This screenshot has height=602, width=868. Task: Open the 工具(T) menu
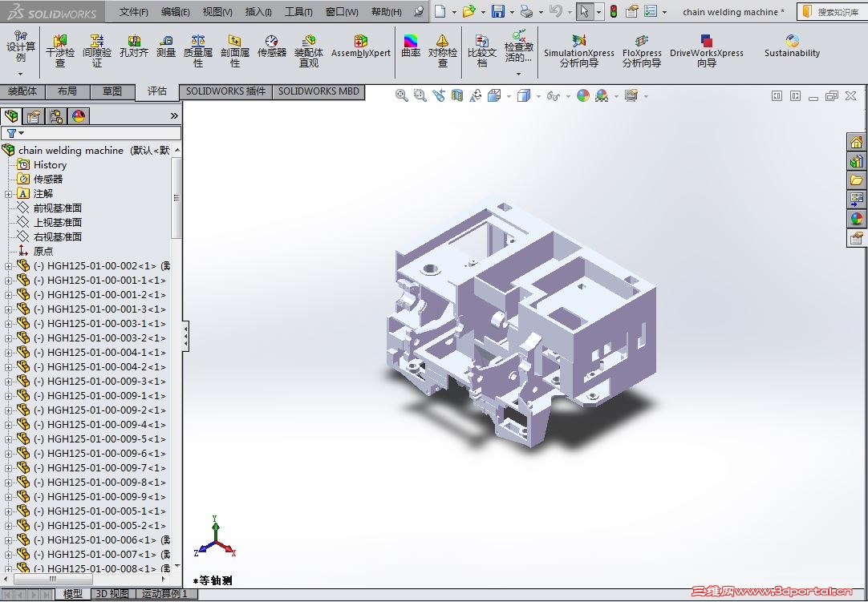[299, 11]
